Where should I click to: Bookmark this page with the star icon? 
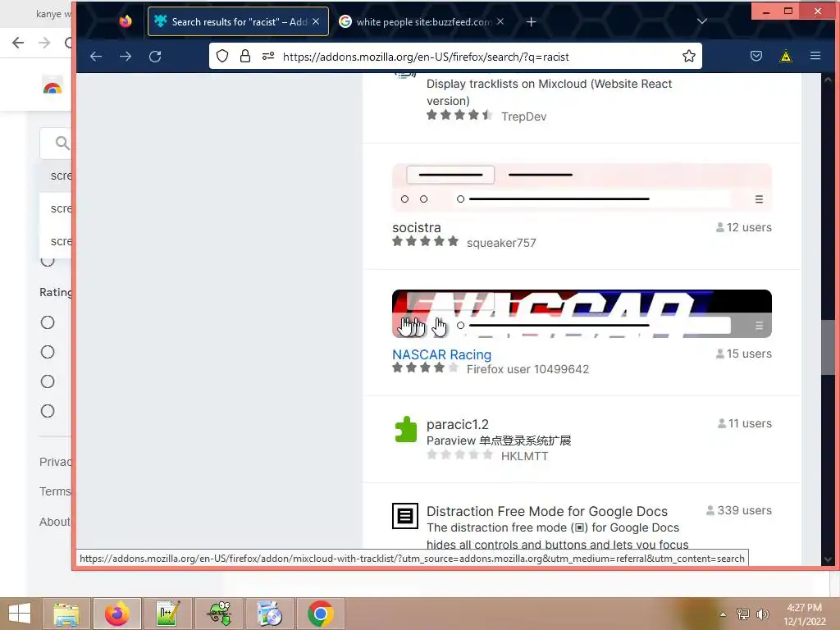[x=689, y=56]
